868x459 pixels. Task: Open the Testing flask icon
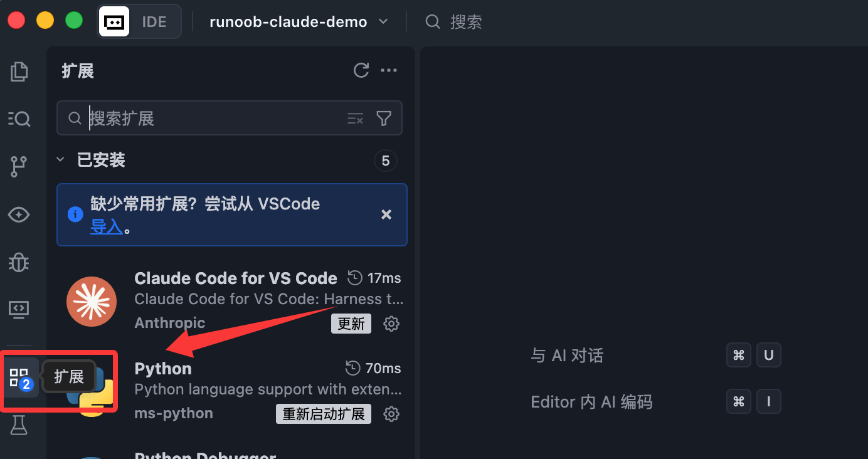tap(19, 426)
